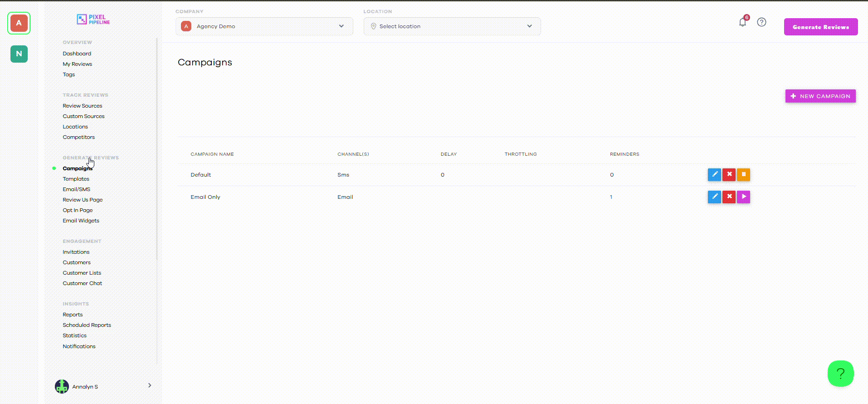Open Notifications in sidebar
Image resolution: width=868 pixels, height=404 pixels.
pyautogui.click(x=79, y=346)
